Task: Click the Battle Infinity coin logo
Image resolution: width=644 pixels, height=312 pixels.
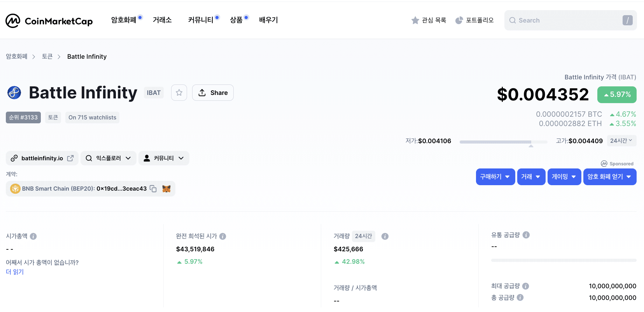Action: point(14,93)
